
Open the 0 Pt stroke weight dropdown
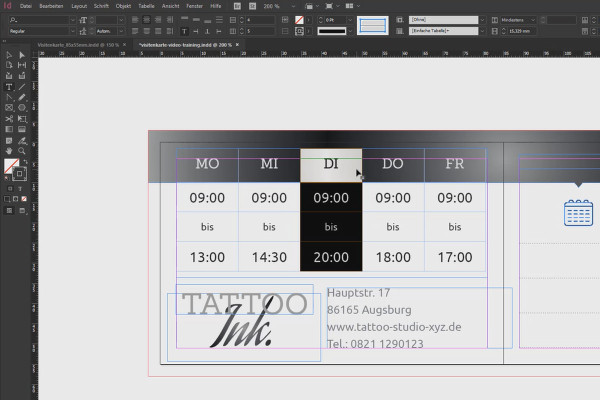pyautogui.click(x=350, y=20)
